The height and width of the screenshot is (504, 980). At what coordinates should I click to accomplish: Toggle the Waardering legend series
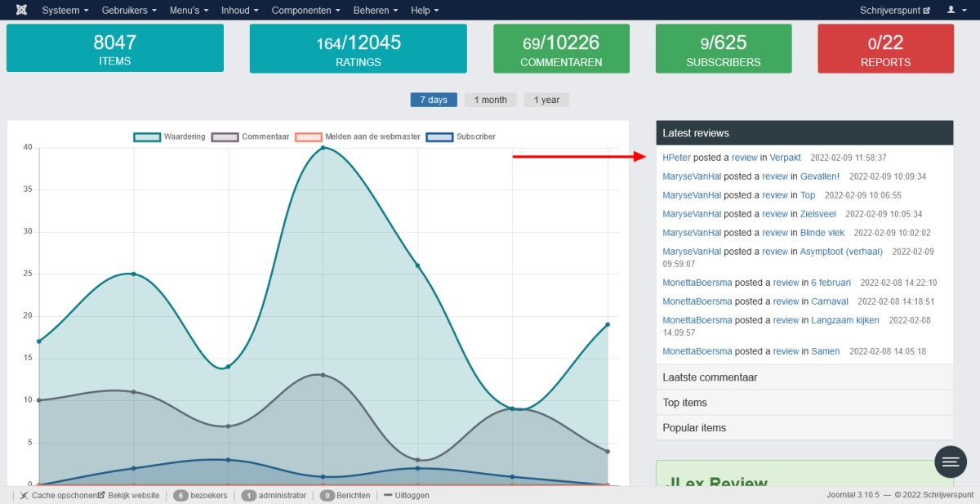[146, 136]
